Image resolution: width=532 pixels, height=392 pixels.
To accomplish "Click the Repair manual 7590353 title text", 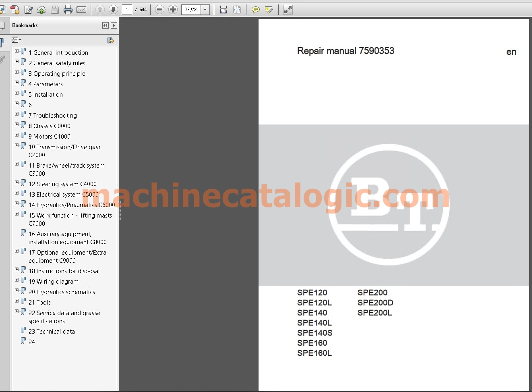I will [x=346, y=51].
